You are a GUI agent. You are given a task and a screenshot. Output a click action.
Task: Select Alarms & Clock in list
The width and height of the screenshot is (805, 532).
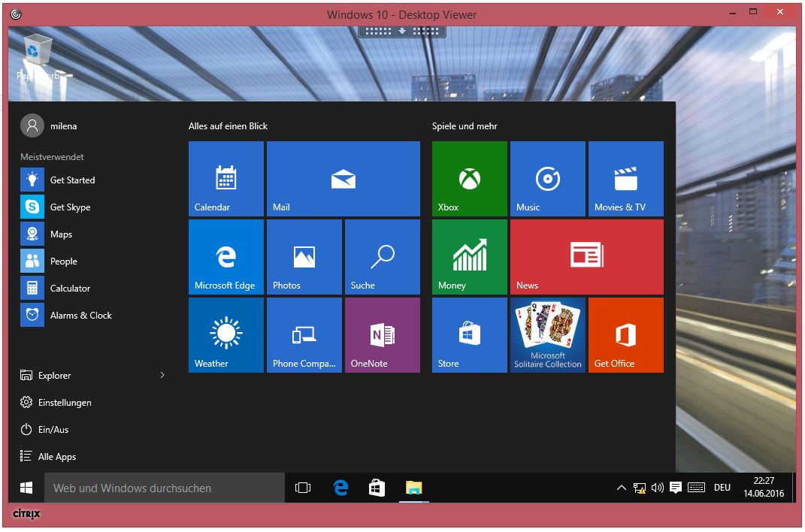[x=80, y=316]
